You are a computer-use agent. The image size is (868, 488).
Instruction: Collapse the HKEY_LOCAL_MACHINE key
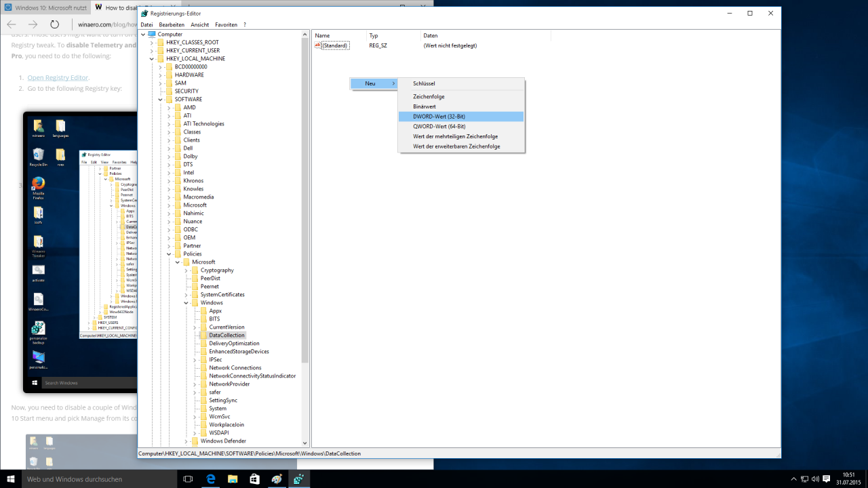coord(151,58)
